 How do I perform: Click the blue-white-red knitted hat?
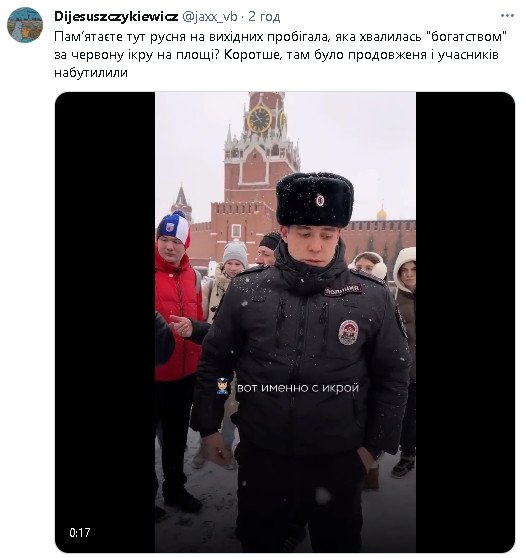(173, 226)
